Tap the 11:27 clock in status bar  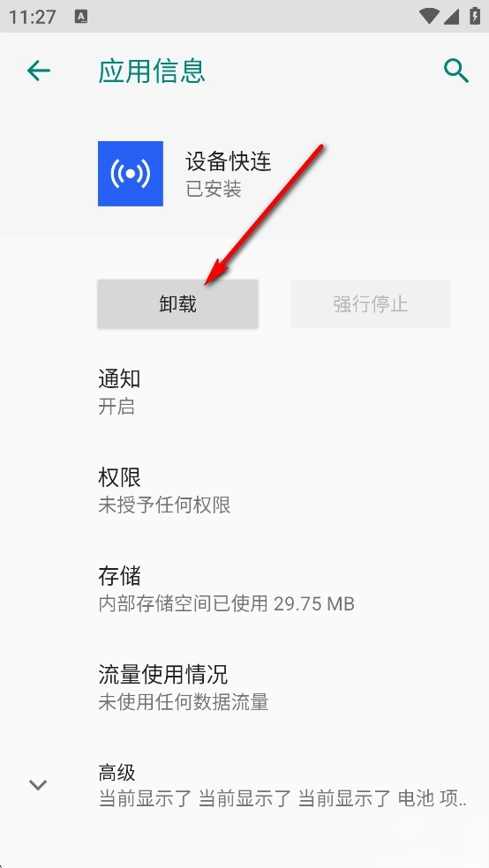[x=32, y=17]
